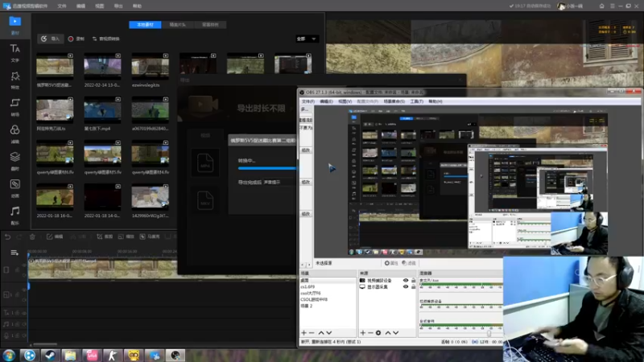Click the 导入 import button
This screenshot has width=644, height=362.
[50, 39]
